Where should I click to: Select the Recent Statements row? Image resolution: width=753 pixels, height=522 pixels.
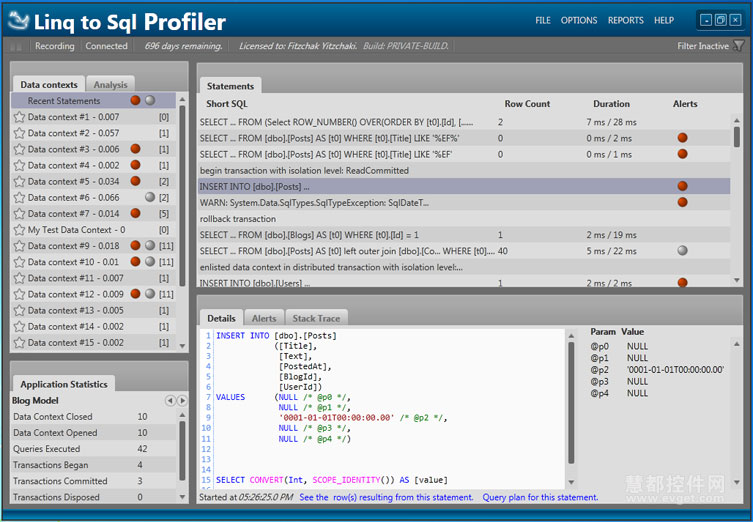point(94,100)
